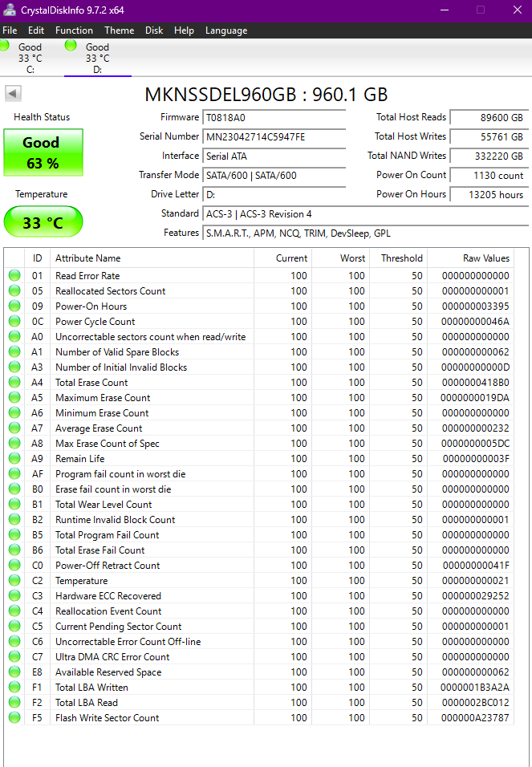Switch to the D: drive tab
Screen dimensions: 532x767
pyautogui.click(x=97, y=58)
